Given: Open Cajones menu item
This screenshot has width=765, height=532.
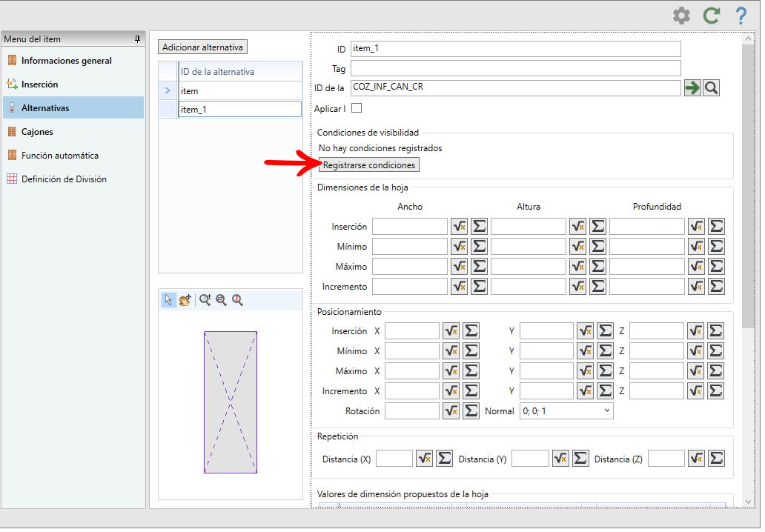Looking at the screenshot, I should tap(37, 132).
